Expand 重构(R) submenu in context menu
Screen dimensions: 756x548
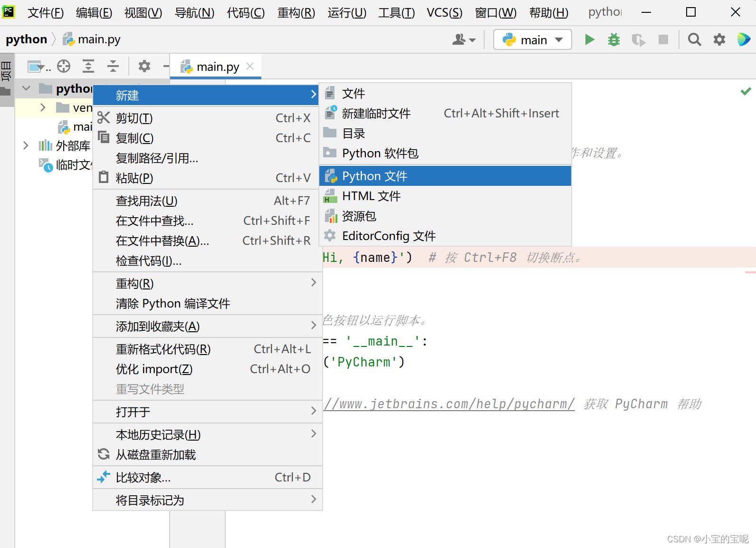pos(208,283)
